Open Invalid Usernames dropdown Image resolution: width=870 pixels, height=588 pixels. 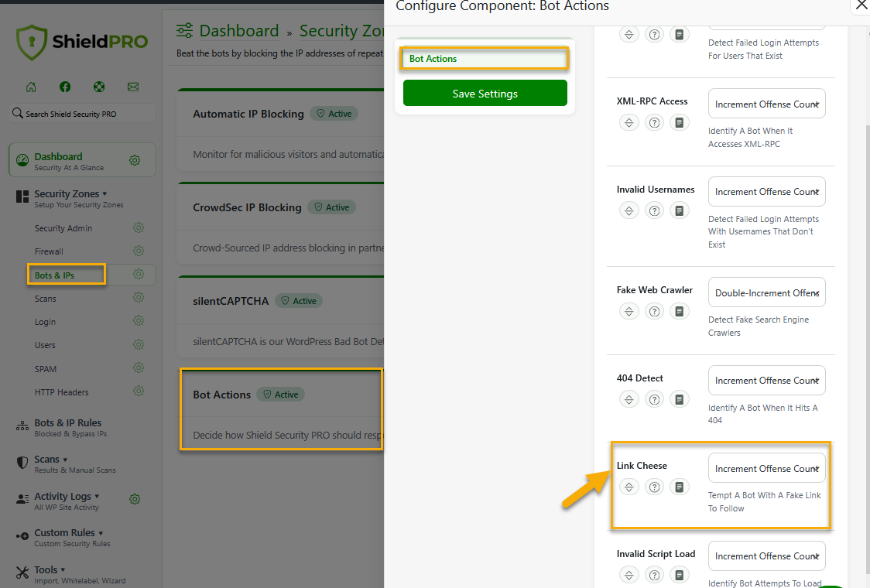click(x=767, y=191)
